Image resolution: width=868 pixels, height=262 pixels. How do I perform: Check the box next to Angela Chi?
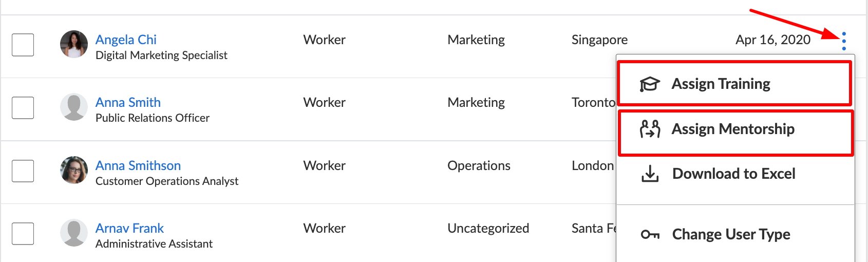pos(23,45)
